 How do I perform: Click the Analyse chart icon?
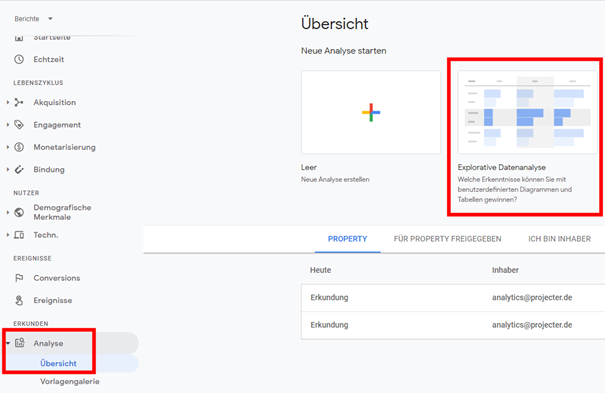(20, 342)
